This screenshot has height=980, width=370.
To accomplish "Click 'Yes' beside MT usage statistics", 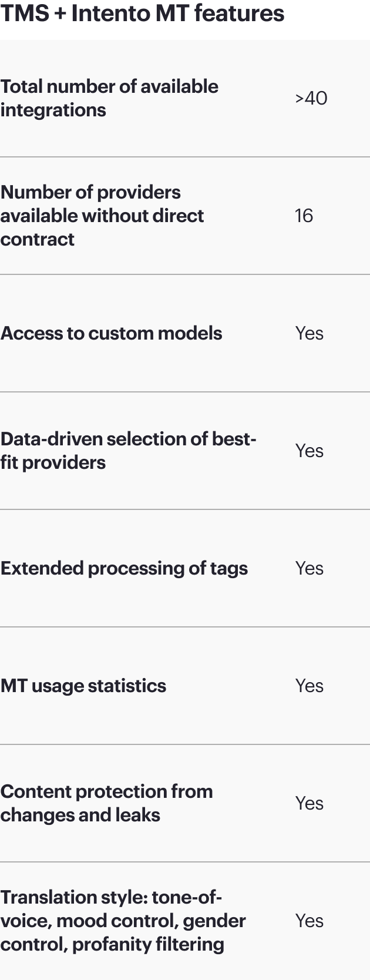I will click(x=310, y=686).
